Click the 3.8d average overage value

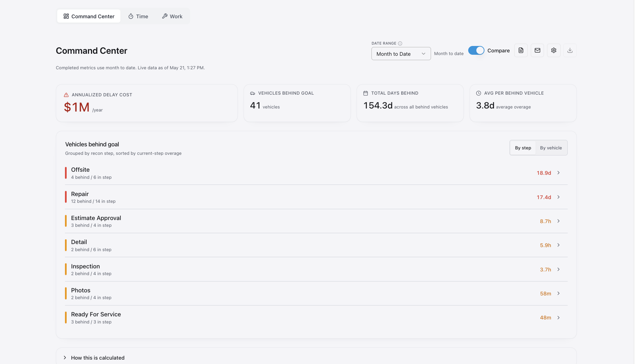point(485,105)
